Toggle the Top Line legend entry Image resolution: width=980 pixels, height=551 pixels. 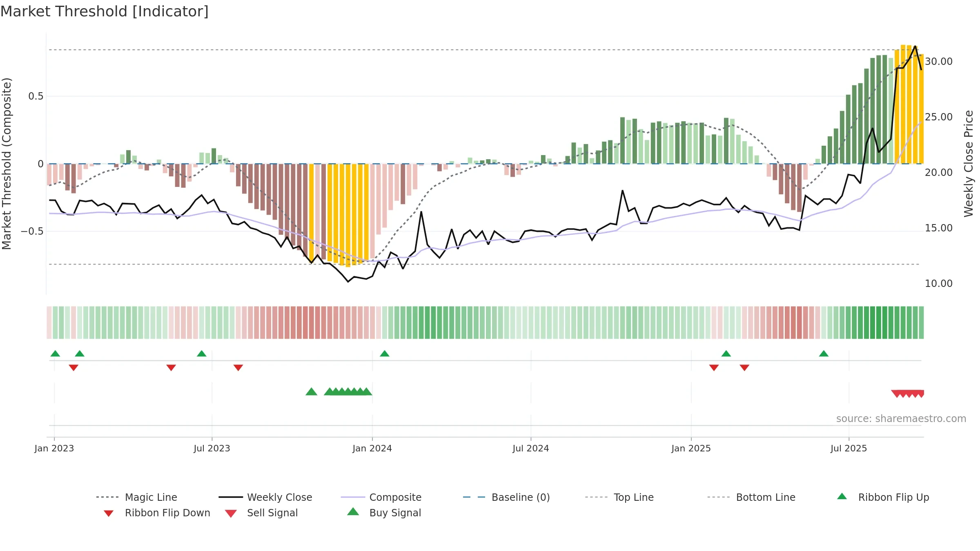coord(619,497)
